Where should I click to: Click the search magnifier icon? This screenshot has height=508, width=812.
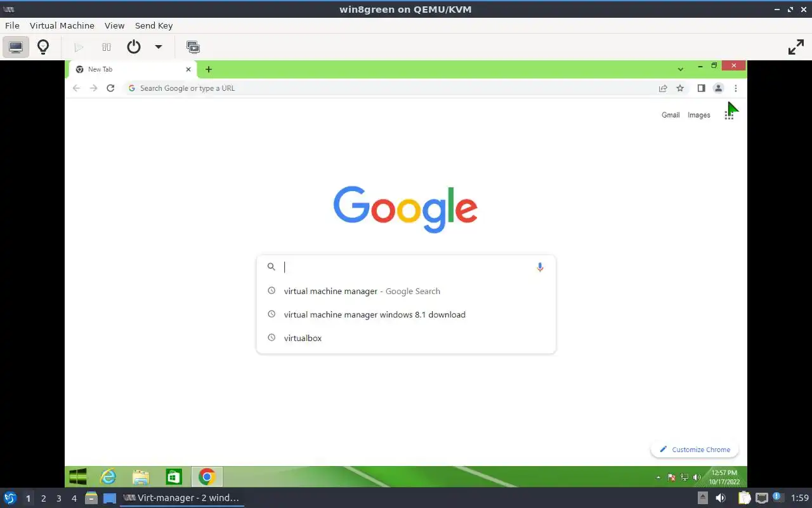click(x=271, y=267)
